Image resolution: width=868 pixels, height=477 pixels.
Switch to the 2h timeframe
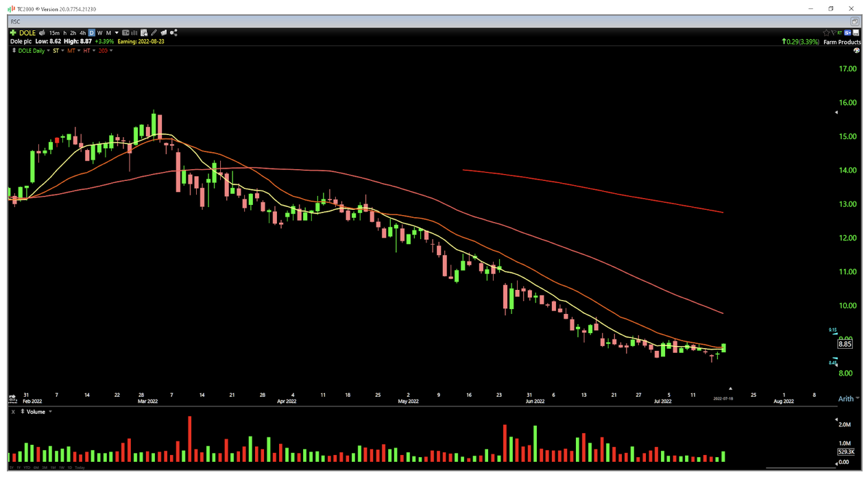tap(73, 32)
